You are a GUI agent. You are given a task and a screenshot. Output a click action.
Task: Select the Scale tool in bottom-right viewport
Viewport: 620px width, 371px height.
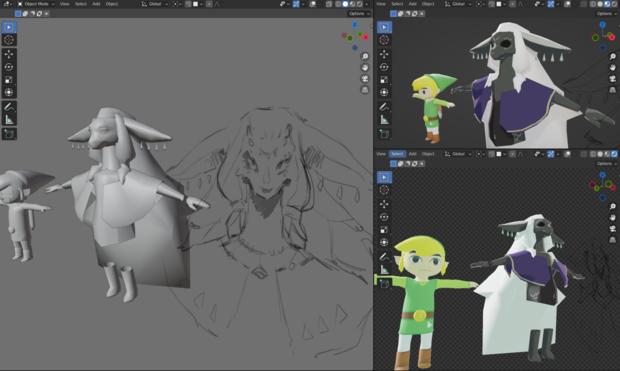[384, 230]
